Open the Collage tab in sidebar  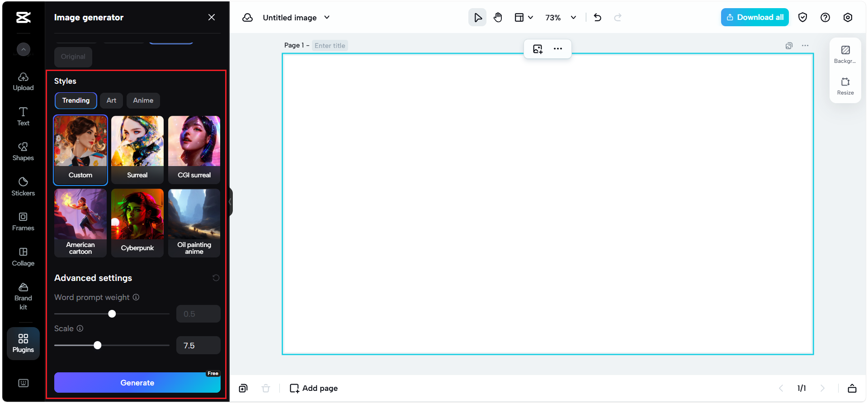23,257
